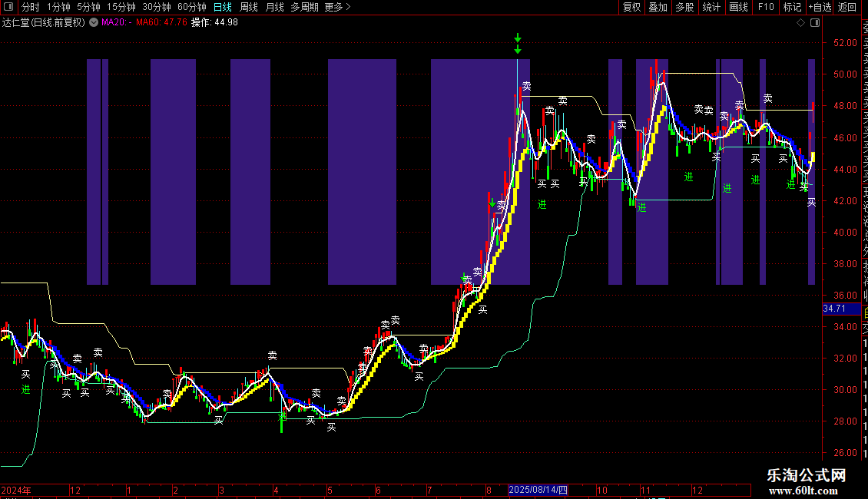Click the green 进 signal at the chart's far left
868x499 pixels.
(25, 390)
